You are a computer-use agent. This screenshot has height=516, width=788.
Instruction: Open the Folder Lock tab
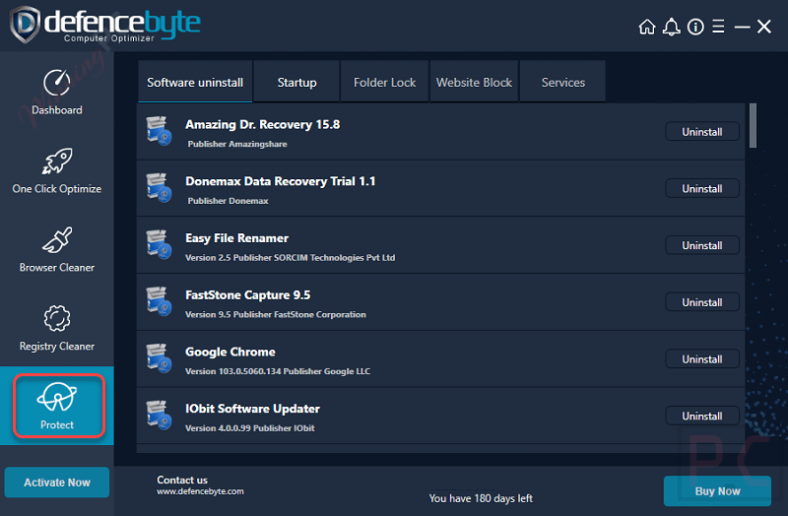[384, 82]
